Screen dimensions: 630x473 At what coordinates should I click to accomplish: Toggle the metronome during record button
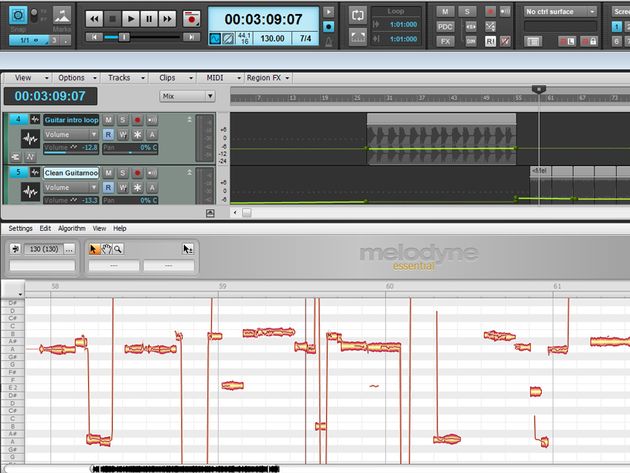click(328, 27)
